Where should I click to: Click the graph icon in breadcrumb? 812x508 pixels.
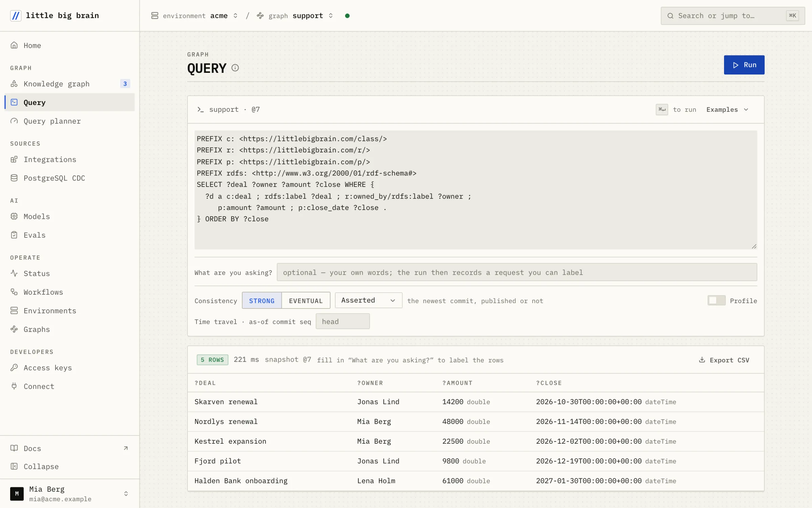click(260, 16)
